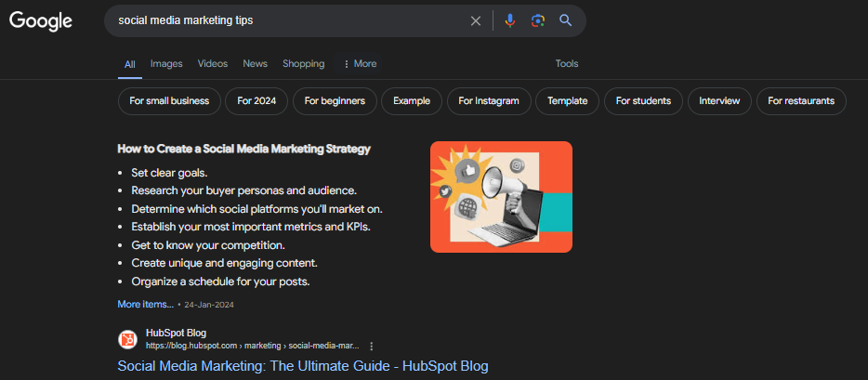Click the blog.hubspot.com URL breadcrumb
The height and width of the screenshot is (380, 868).
253,346
